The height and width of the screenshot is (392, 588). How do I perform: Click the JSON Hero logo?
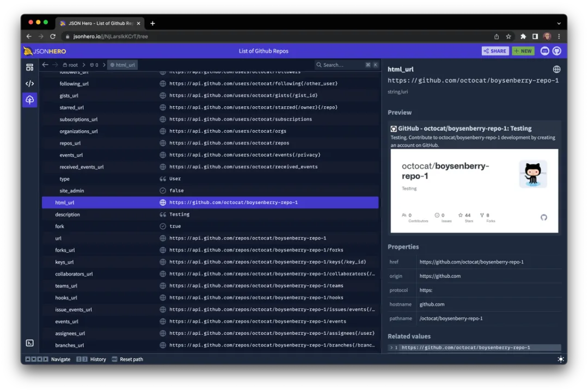point(45,51)
